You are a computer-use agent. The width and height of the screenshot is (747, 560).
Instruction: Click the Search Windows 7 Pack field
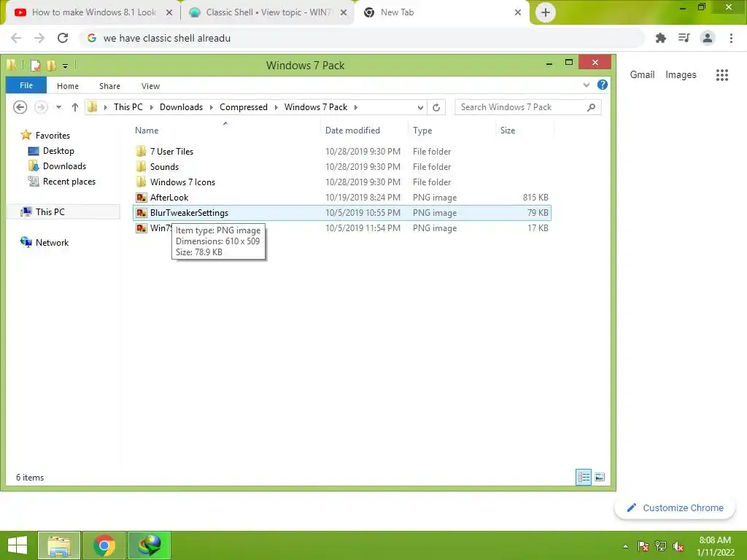528,107
